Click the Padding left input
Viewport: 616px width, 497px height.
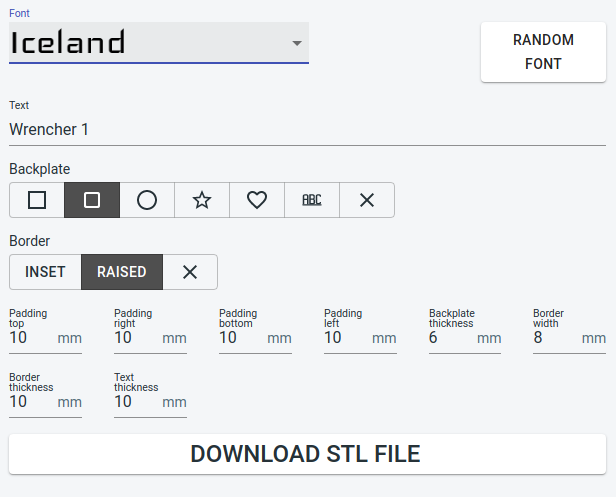346,338
